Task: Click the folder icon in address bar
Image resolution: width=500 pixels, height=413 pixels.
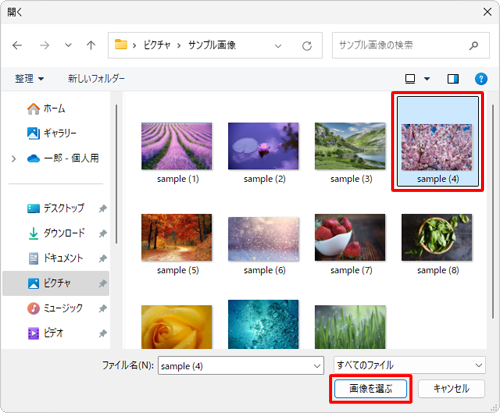Action: tap(121, 44)
